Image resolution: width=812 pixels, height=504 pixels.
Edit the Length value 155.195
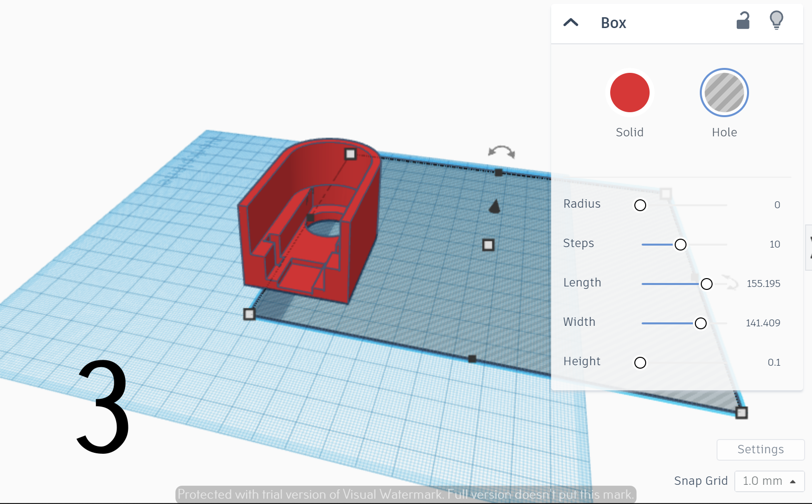763,283
